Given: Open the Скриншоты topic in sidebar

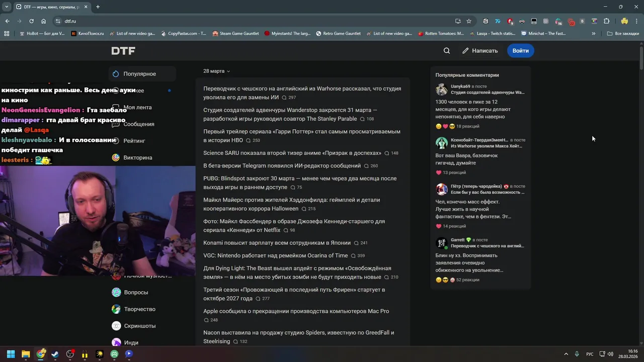Looking at the screenshot, I should tap(139, 326).
